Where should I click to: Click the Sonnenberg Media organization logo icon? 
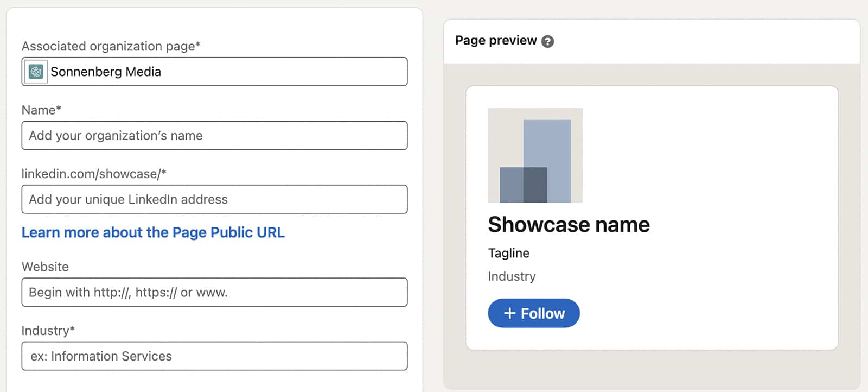click(x=36, y=72)
